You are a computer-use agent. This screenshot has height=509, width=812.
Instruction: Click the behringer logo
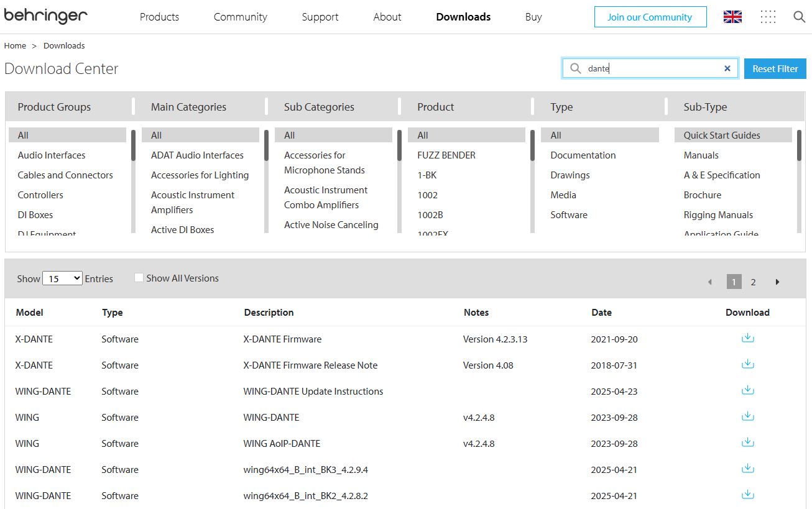tap(45, 17)
